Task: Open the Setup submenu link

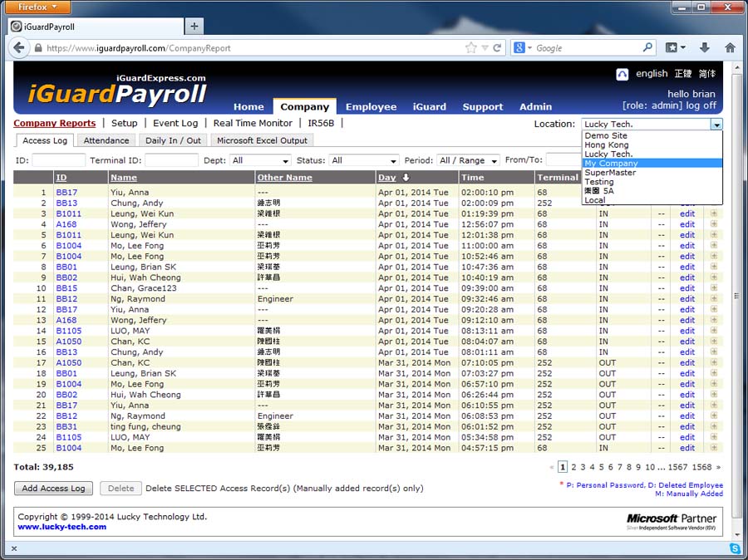Action: coord(124,123)
